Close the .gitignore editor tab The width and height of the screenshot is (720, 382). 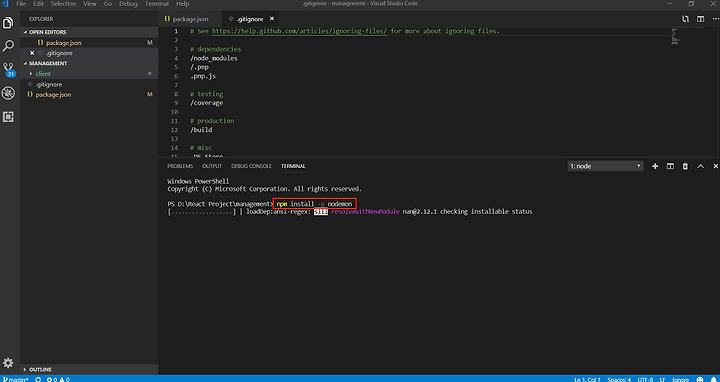271,19
